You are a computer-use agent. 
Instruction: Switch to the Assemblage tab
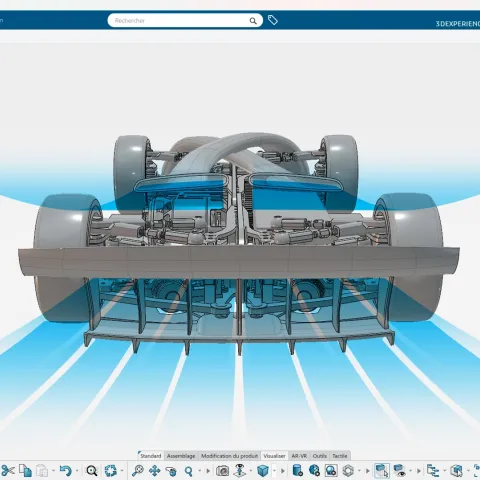[x=181, y=456]
